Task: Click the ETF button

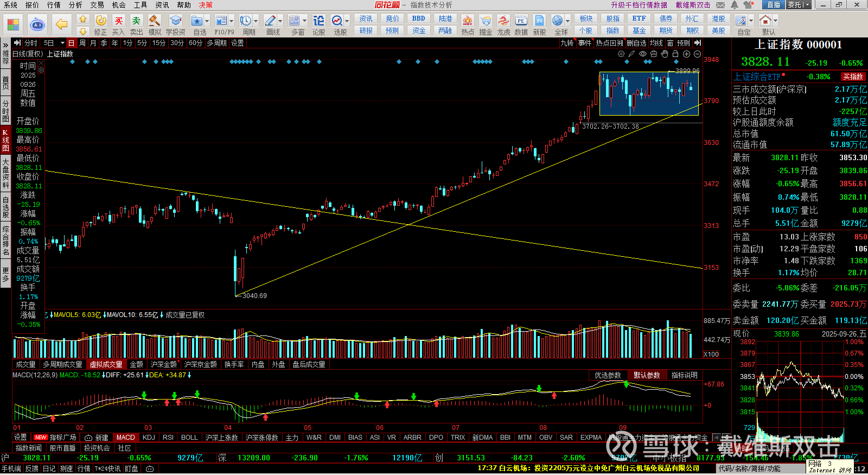Action: coord(639,18)
